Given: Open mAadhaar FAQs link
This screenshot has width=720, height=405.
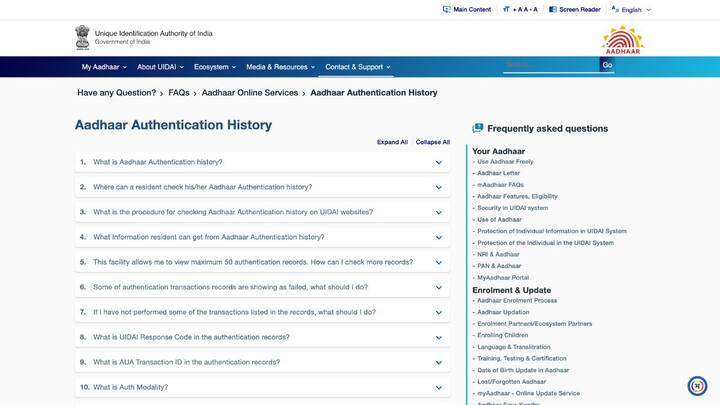Looking at the screenshot, I should coord(500,185).
